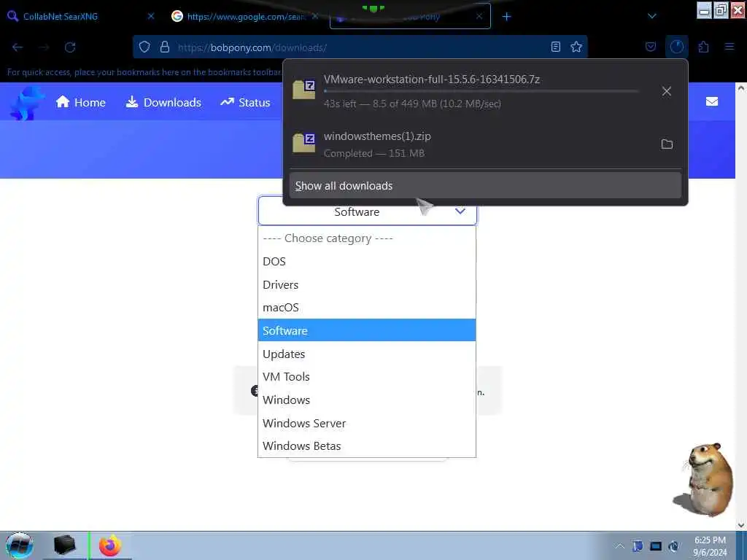Open Firefox from the taskbar
747x560 pixels.
[110, 545]
